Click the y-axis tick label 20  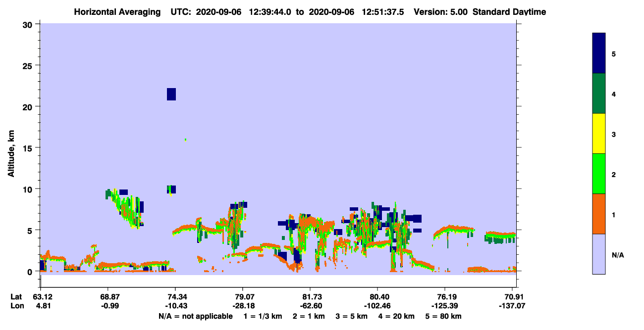pos(29,106)
